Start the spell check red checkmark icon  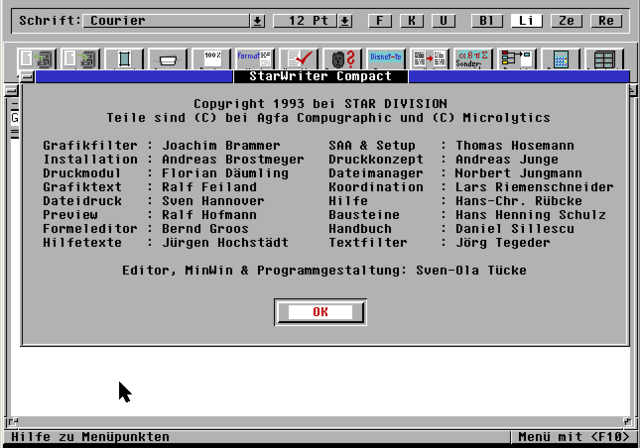point(298,59)
